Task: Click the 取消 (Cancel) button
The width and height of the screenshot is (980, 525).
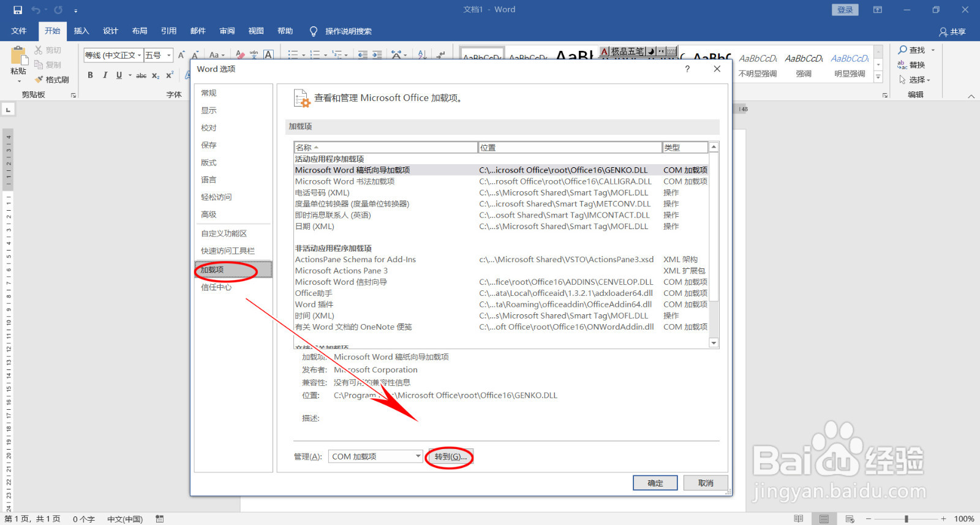Action: click(x=706, y=483)
